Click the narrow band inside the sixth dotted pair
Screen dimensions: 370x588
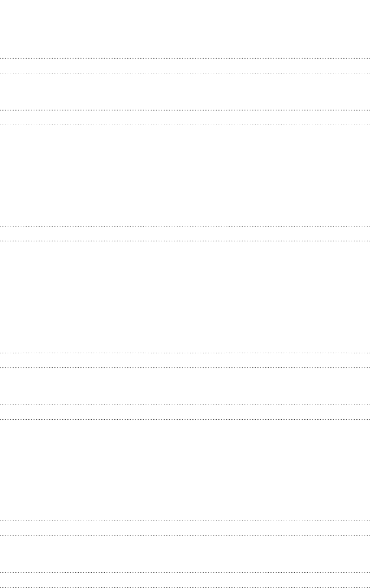(x=185, y=528)
